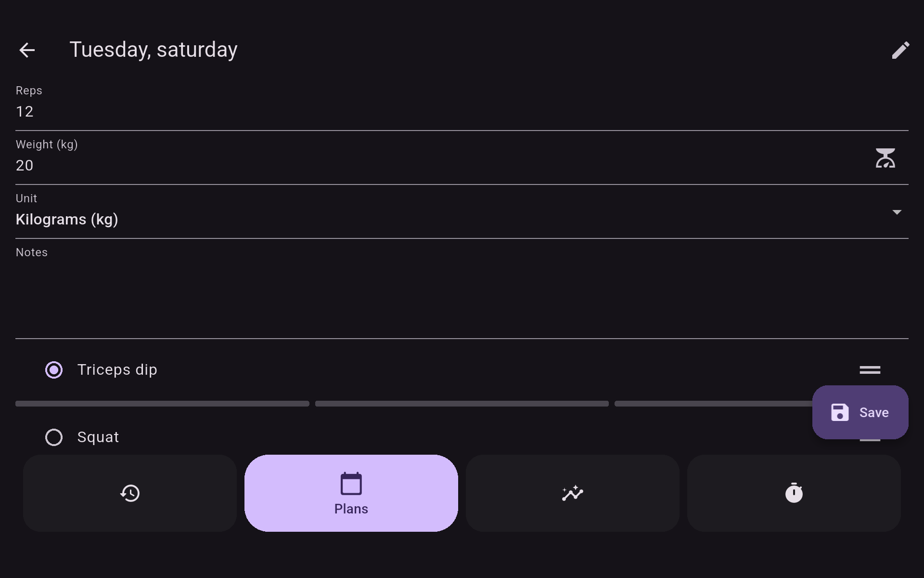Click into the Weight (kg) field
The width and height of the screenshot is (924, 578).
pos(433,166)
